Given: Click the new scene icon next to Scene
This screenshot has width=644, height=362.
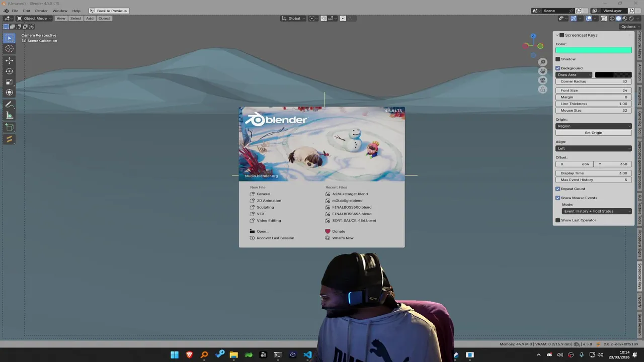Looking at the screenshot, I should (x=579, y=11).
